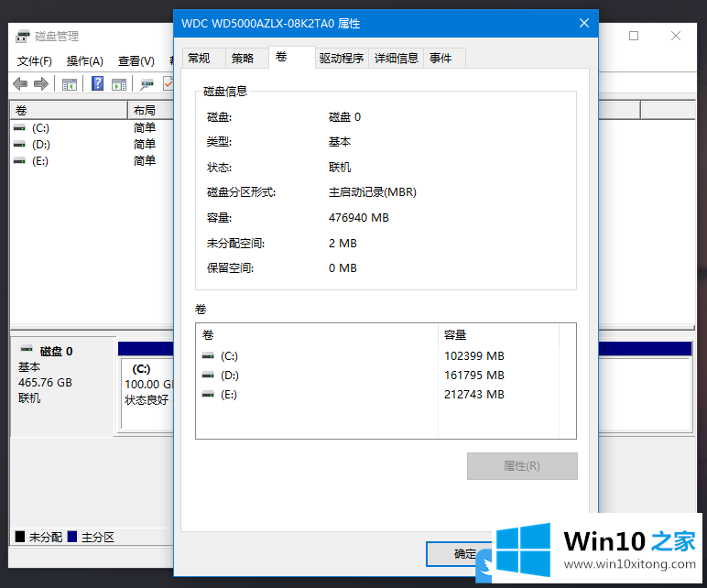This screenshot has width=707, height=588.
Task: Click the Disk 0 icon in the lower pane
Action: (27, 349)
